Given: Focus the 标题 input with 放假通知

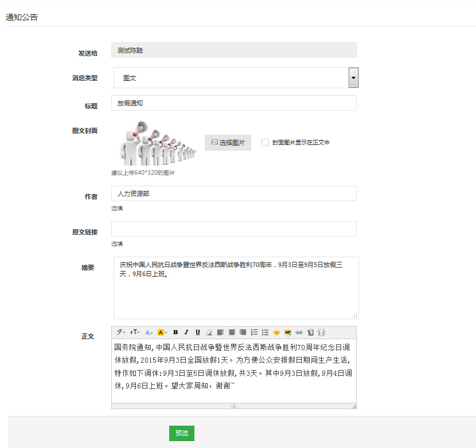Looking at the screenshot, I should click(x=234, y=103).
